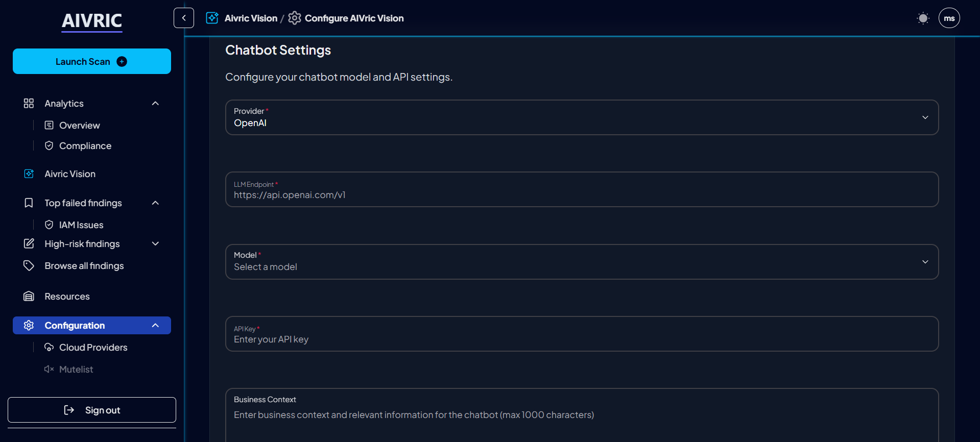The width and height of the screenshot is (980, 442).
Task: Toggle the light/dark theme sun icon
Action: 923,18
